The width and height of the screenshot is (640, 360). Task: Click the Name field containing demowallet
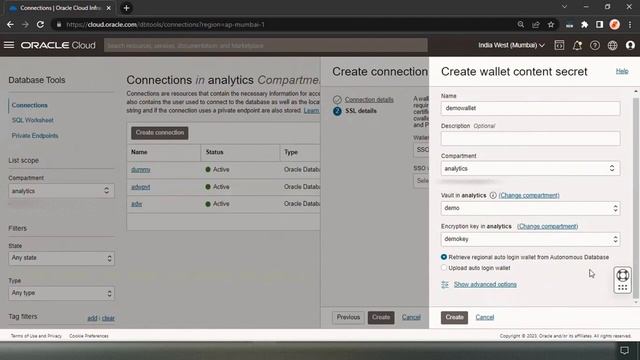(530, 108)
